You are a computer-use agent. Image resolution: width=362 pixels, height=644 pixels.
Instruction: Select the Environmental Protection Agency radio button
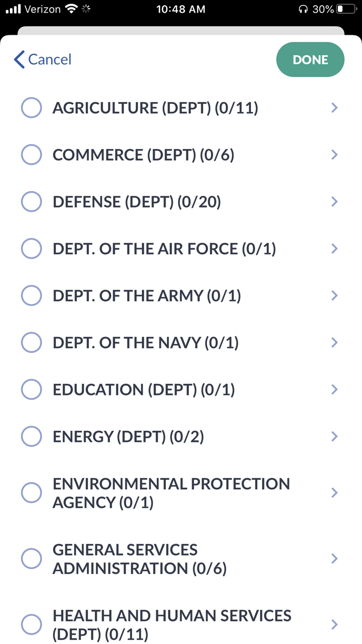(32, 493)
